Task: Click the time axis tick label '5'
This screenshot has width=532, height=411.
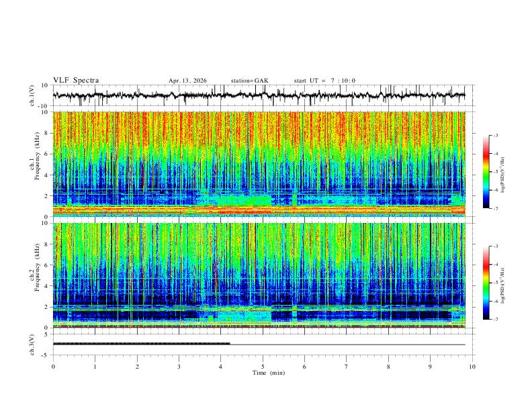Action: 263,367
